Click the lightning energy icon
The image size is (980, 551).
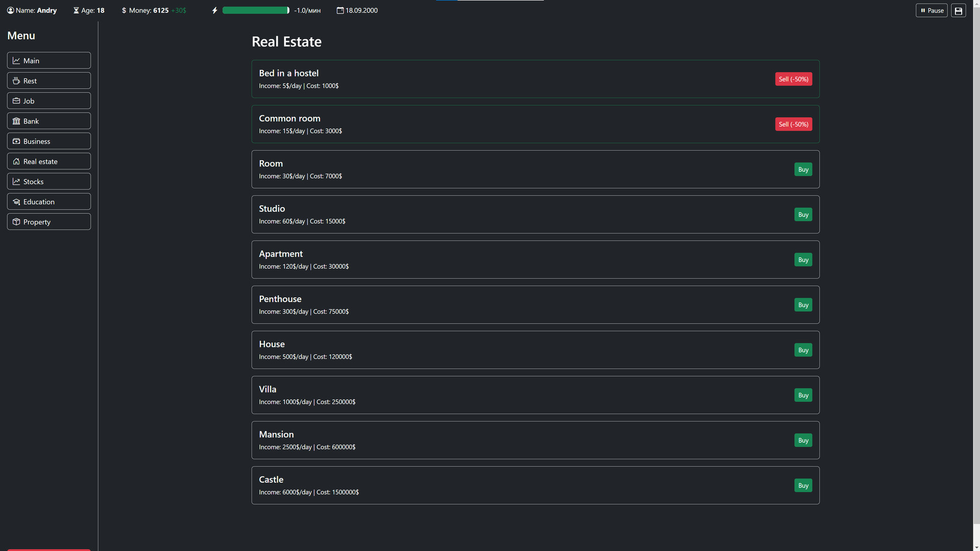pos(215,11)
